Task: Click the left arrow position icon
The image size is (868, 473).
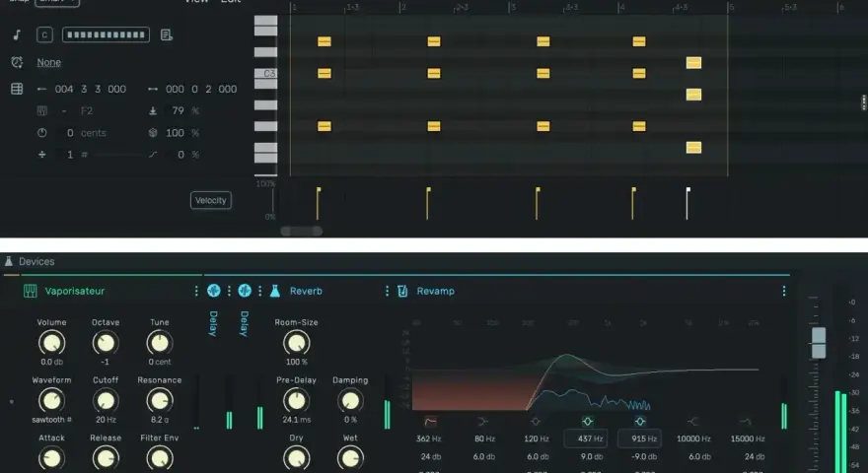Action: click(41, 89)
